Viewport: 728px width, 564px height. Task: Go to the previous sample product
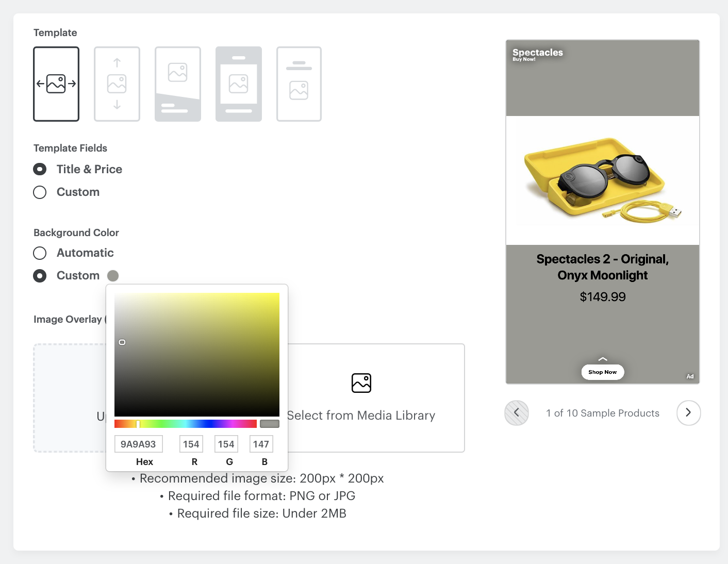pos(517,413)
